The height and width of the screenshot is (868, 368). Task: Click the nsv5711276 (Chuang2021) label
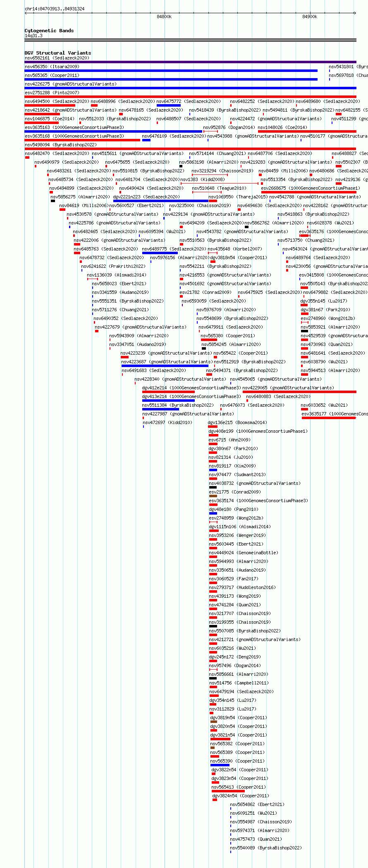[120, 310]
